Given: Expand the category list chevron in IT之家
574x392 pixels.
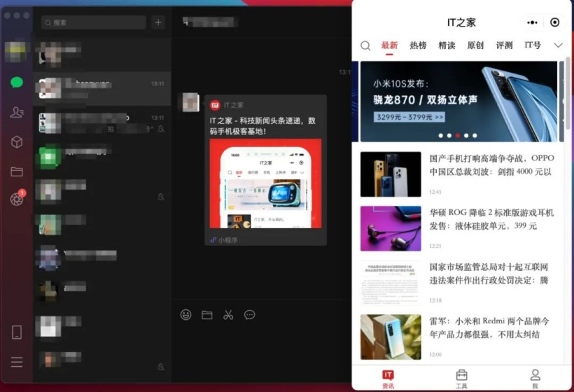Looking at the screenshot, I should click(558, 45).
